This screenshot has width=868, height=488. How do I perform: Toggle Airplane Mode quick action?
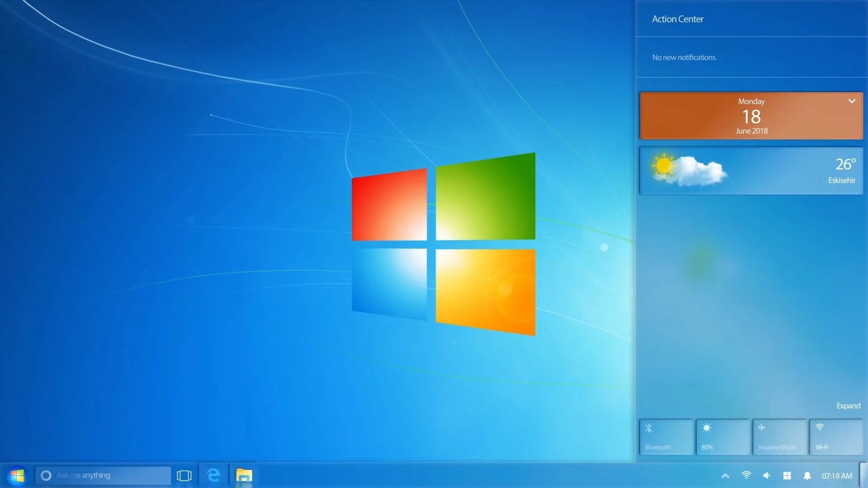[x=779, y=437]
